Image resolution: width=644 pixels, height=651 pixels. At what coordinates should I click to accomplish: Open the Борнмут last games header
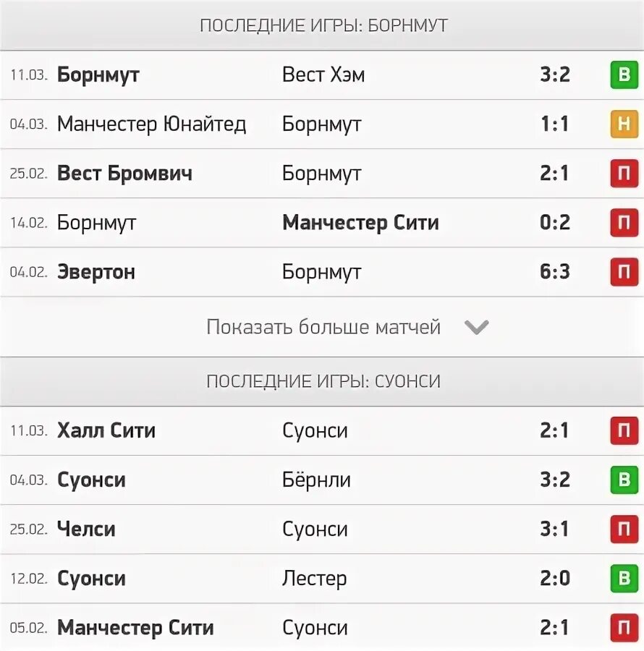click(x=322, y=25)
